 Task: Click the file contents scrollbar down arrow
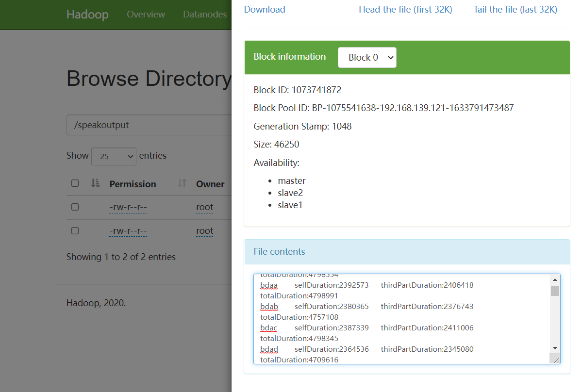click(x=555, y=348)
